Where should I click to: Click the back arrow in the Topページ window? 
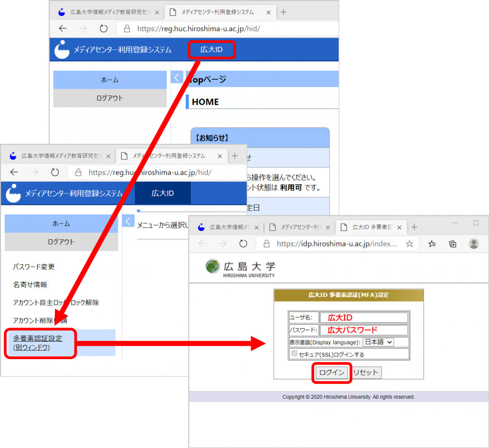click(63, 28)
